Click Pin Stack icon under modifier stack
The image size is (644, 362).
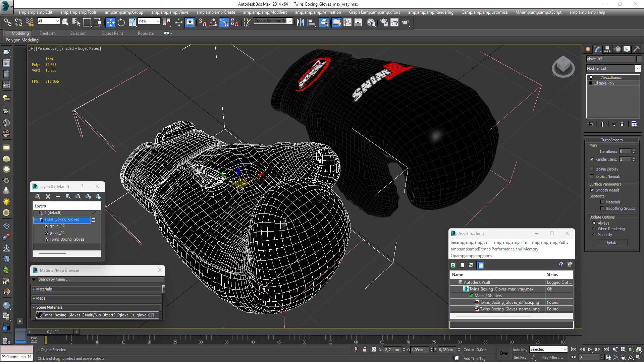click(x=591, y=124)
